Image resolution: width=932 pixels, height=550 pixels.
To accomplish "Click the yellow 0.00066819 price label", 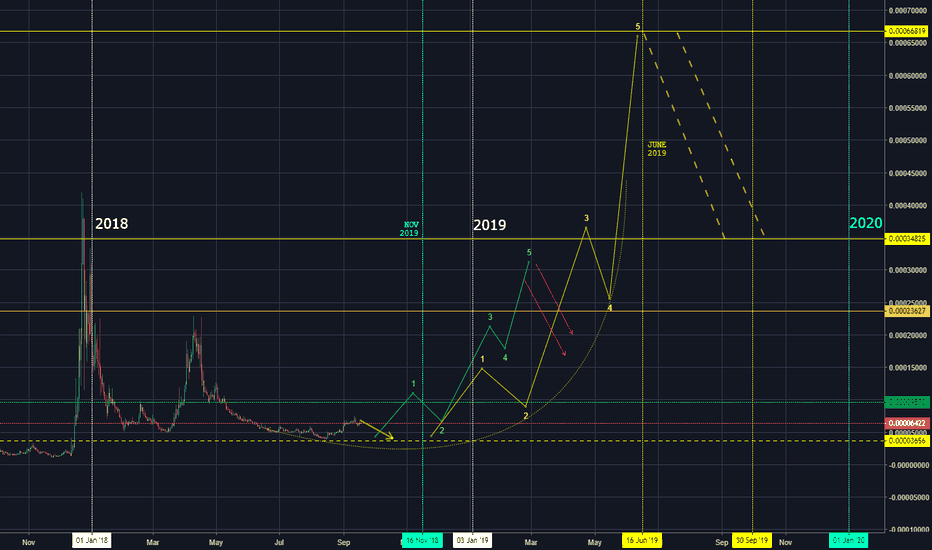I will [906, 31].
